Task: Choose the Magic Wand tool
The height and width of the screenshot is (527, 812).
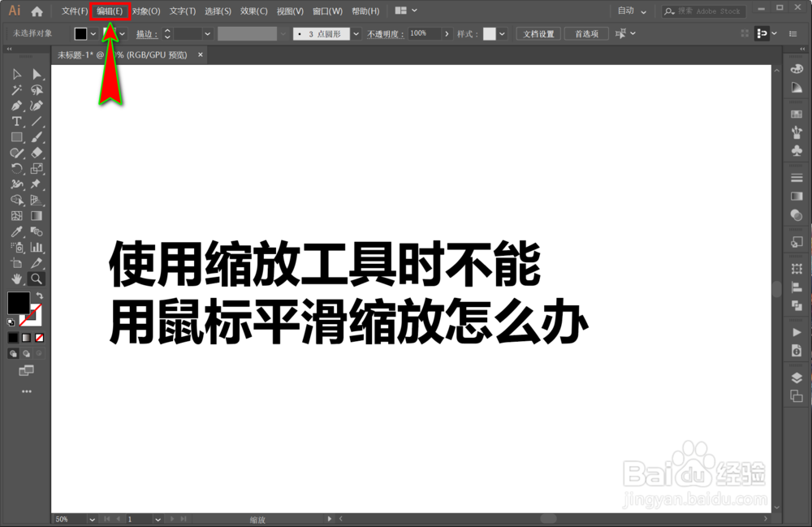Action: [16, 90]
